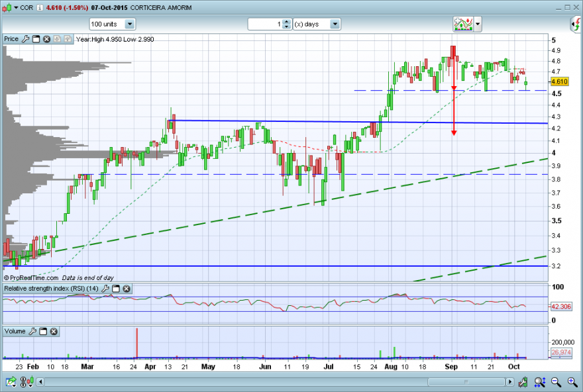Open RSI indicator wrench settings

[x=105, y=288]
